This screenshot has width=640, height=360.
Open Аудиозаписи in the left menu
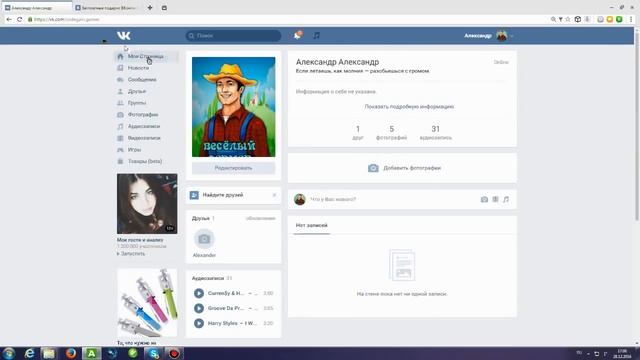(144, 127)
